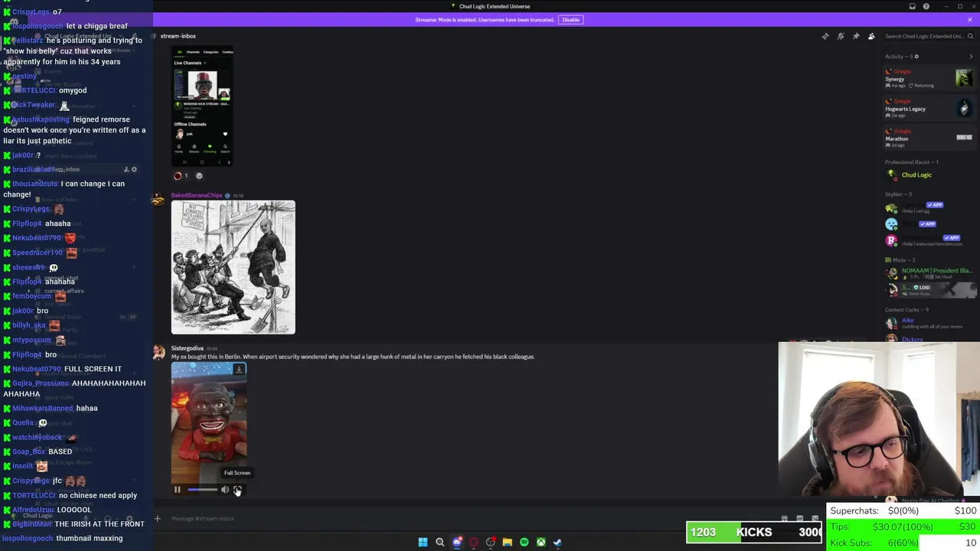Show pinned messages pin icon
Screen dimensions: 980x551
point(856,36)
